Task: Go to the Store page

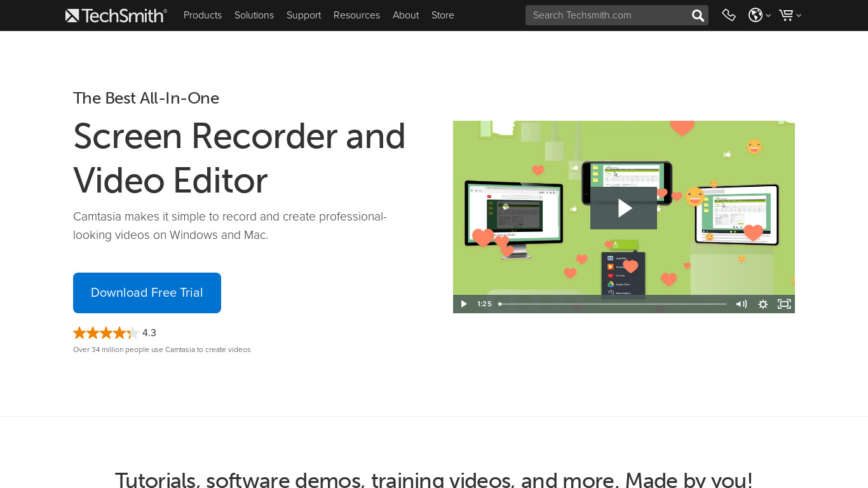Action: (443, 15)
